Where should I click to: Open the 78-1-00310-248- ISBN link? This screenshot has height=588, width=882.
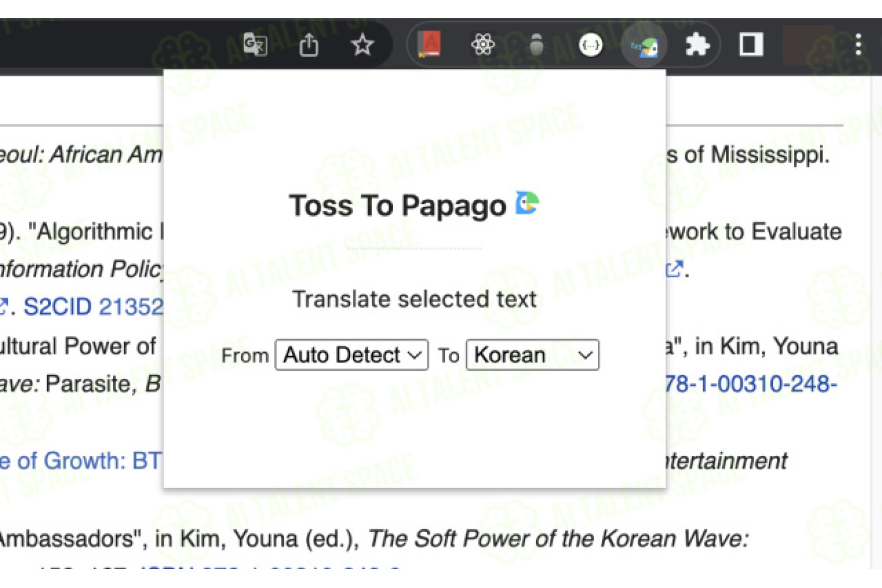point(751,384)
